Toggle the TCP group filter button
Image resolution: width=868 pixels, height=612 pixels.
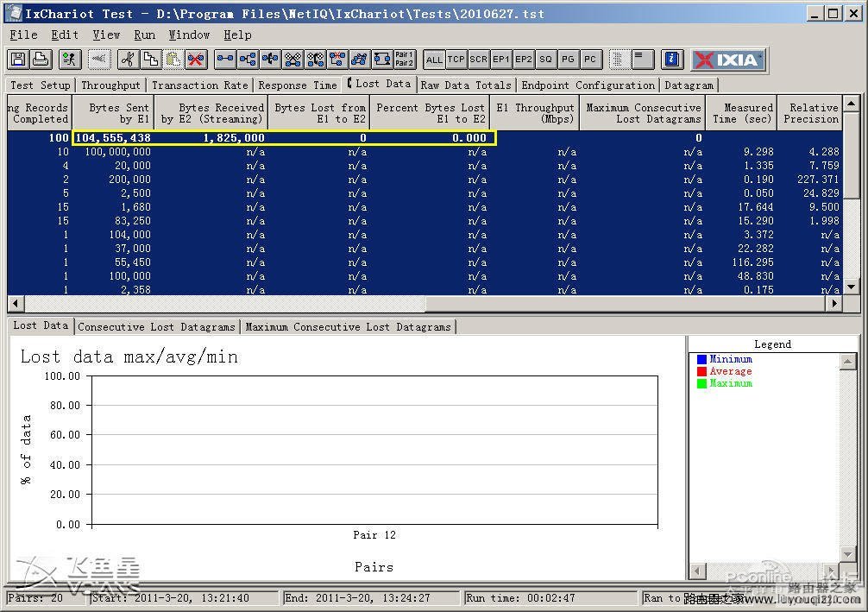tap(456, 60)
